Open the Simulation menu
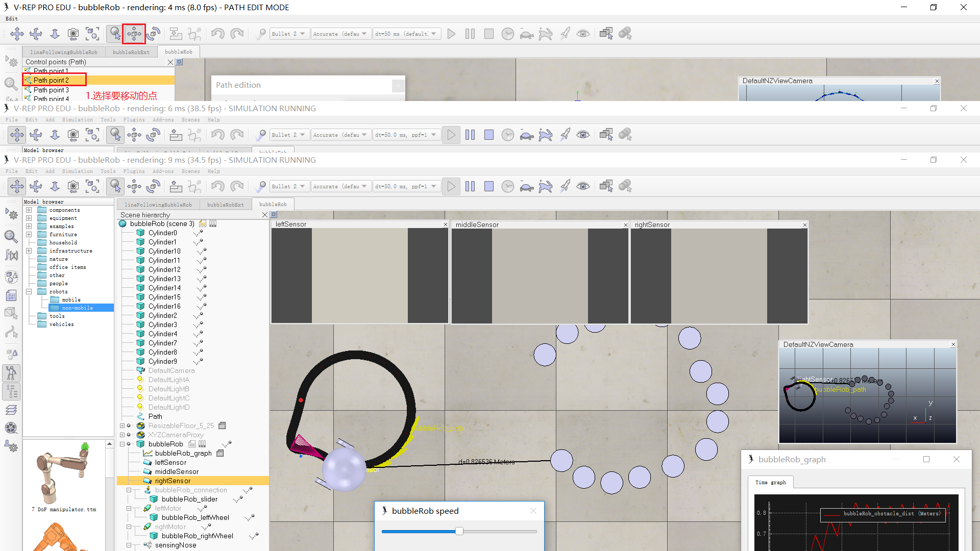 (78, 171)
